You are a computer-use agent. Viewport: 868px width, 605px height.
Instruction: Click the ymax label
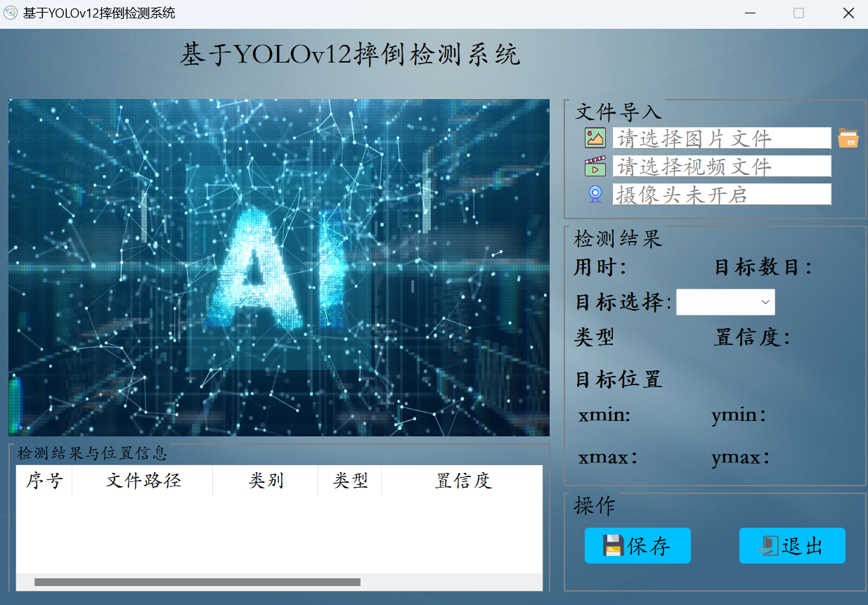tap(741, 458)
